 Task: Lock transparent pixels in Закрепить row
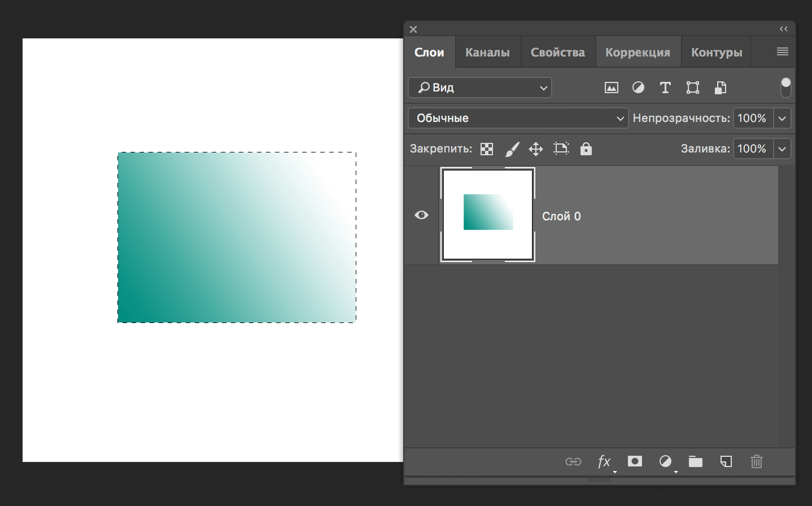tap(486, 149)
